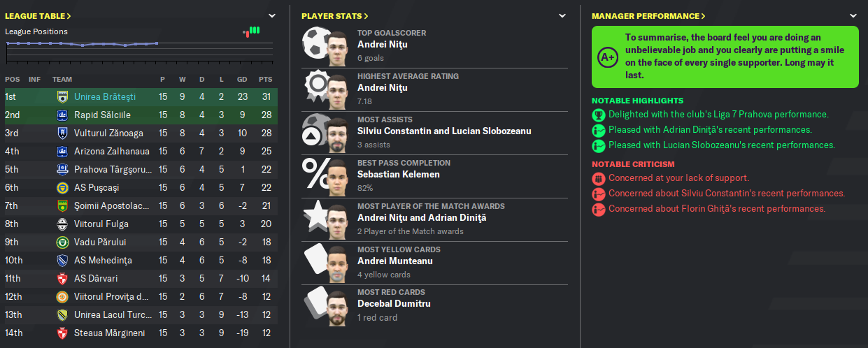Click the most yellow cards icon

point(317,263)
